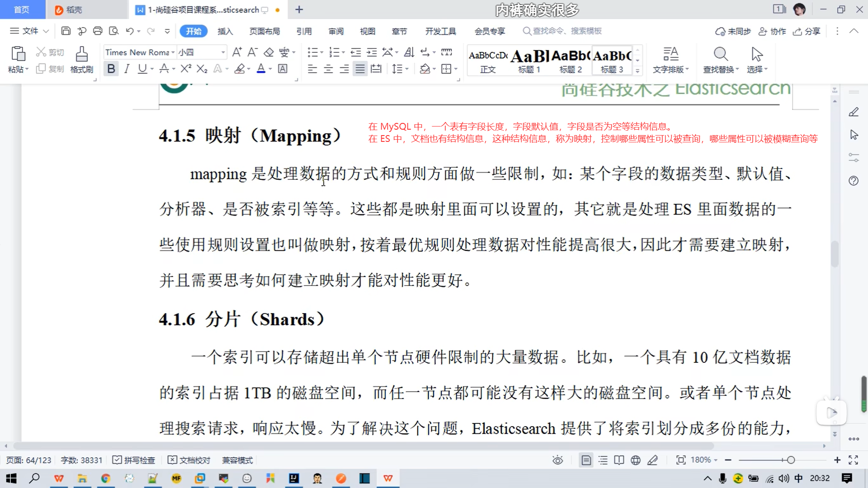Click the Print icon in quick toolbar
This screenshot has height=488, width=868.
(98, 31)
